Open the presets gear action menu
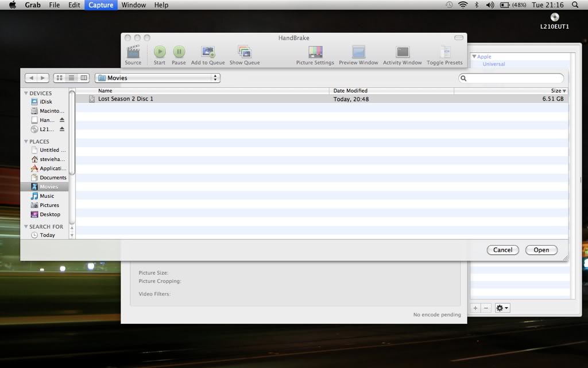 tap(502, 308)
